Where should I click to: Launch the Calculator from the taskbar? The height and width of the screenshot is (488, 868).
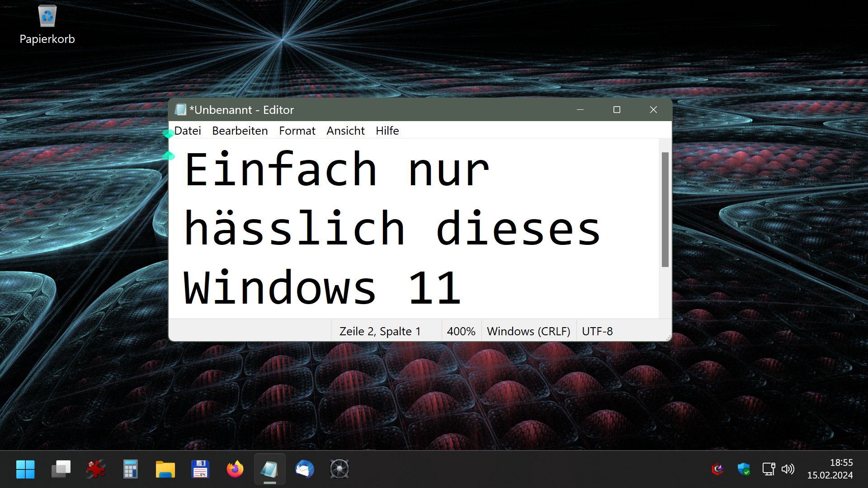[130, 469]
